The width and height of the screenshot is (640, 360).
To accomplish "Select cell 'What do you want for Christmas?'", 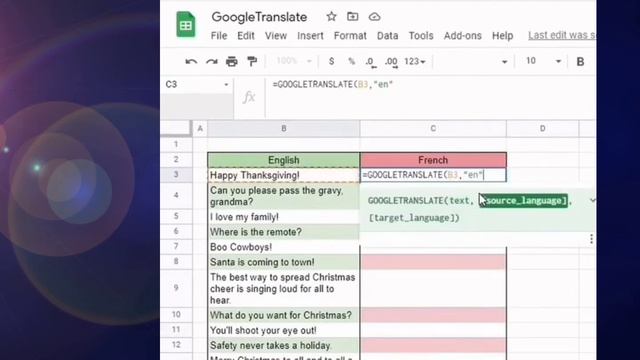I will coord(284,315).
